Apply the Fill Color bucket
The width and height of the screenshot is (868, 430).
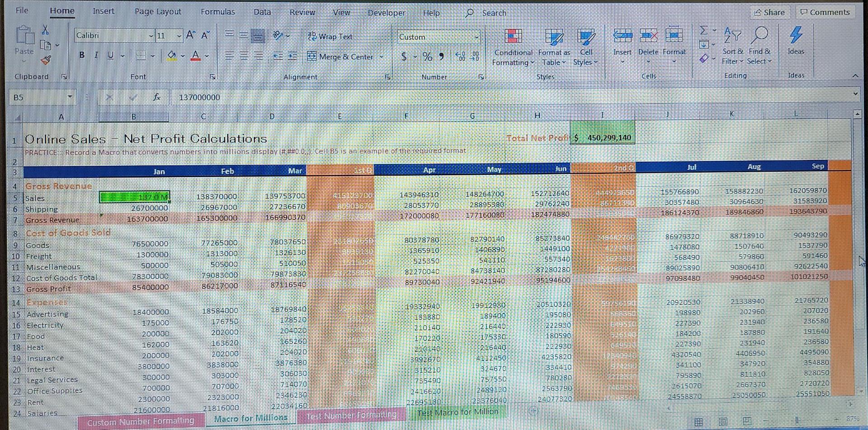pyautogui.click(x=172, y=56)
